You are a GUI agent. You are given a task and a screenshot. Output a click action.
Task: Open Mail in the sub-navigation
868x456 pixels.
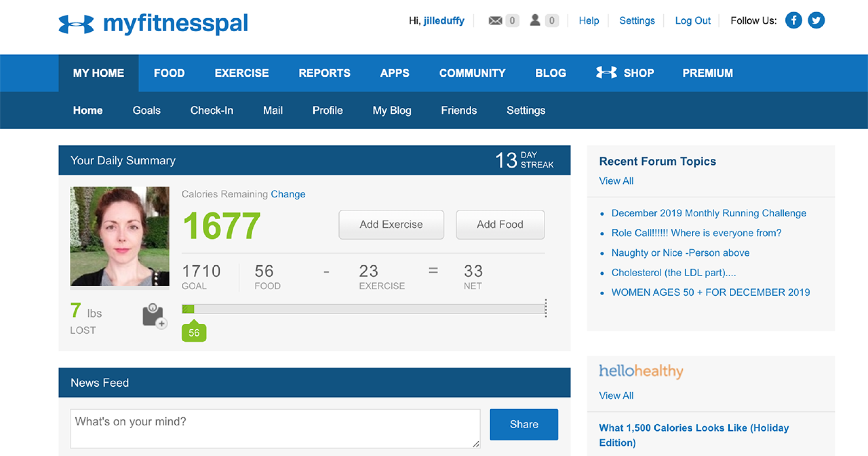point(273,110)
